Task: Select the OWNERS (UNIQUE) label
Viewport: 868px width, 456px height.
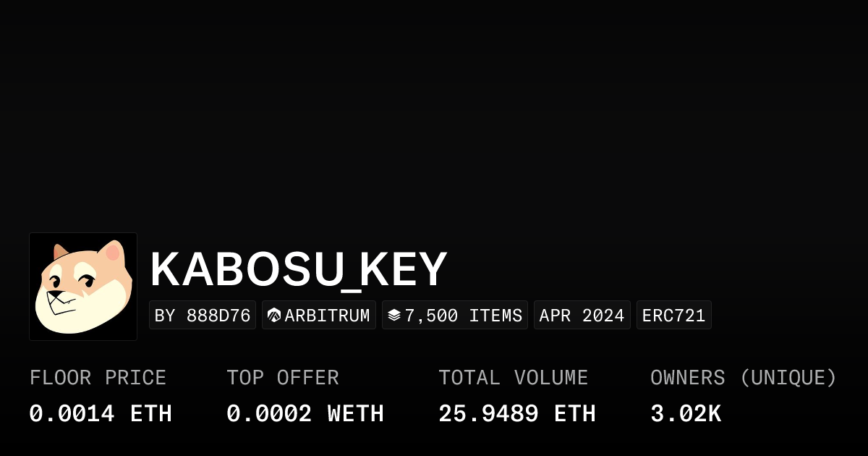Action: pyautogui.click(x=744, y=378)
